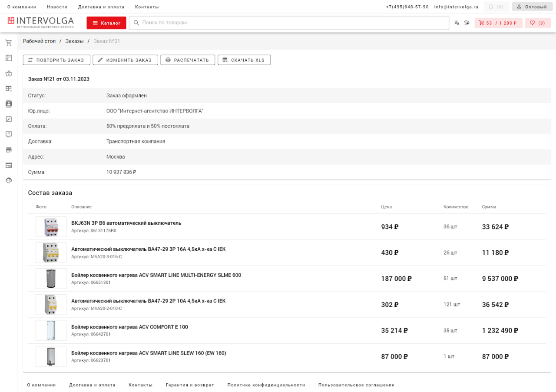
Task: Open the basket icon in left sidebar
Action: tap(9, 73)
